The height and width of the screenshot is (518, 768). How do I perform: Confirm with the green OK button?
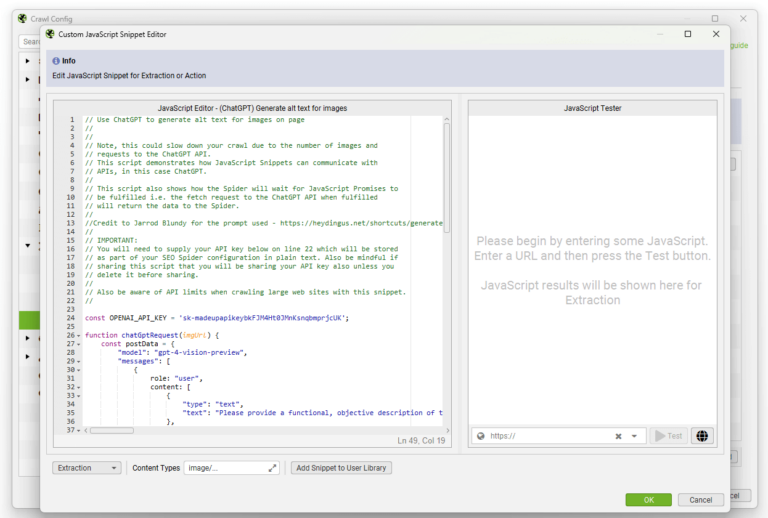pyautogui.click(x=648, y=500)
